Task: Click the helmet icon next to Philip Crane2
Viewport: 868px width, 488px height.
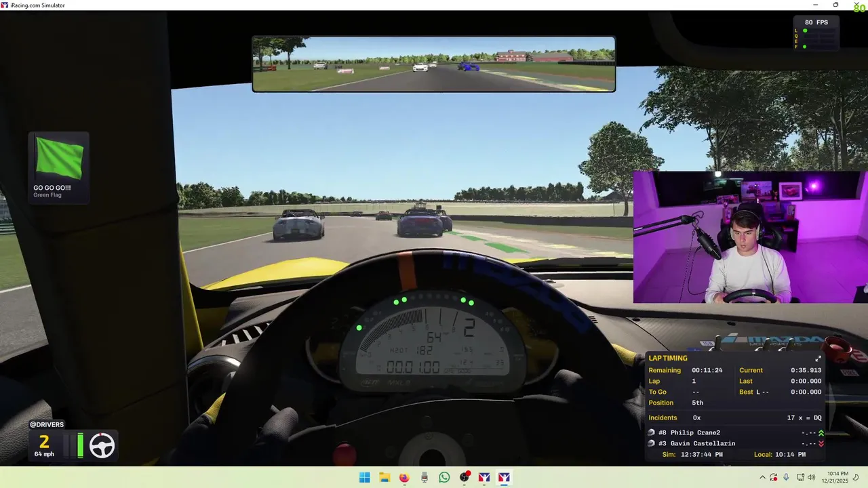Action: tap(652, 432)
